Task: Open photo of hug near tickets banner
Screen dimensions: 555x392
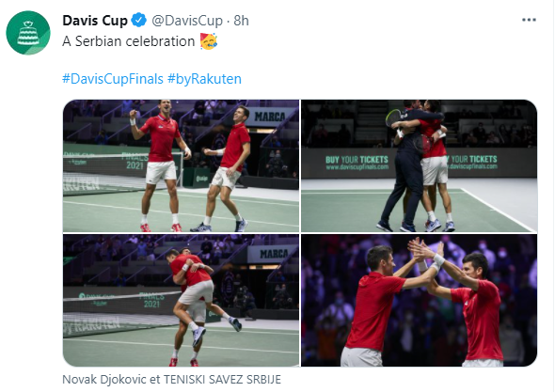Action: [420, 166]
